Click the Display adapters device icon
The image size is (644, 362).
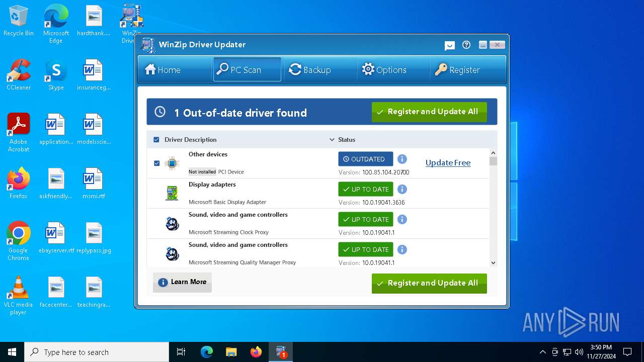pos(172,193)
